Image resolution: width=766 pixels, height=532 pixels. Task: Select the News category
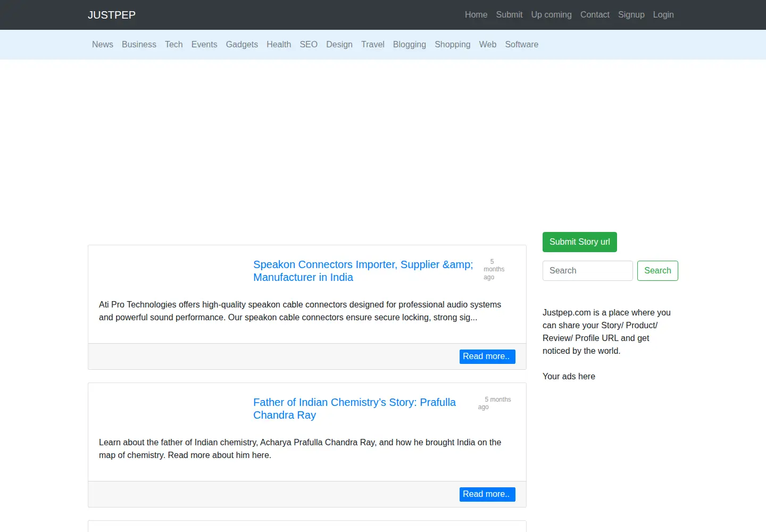coord(103,45)
